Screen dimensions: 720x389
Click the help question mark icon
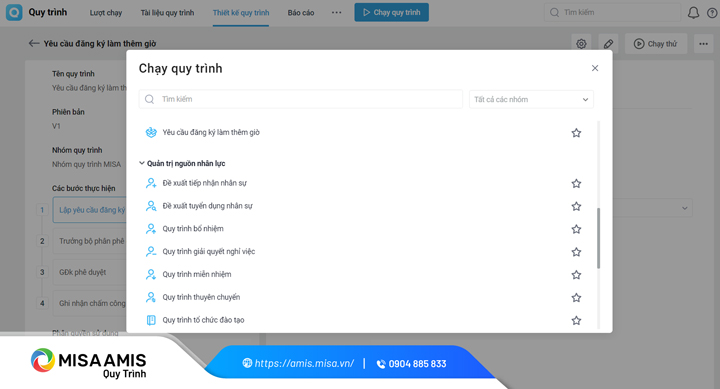coord(712,13)
